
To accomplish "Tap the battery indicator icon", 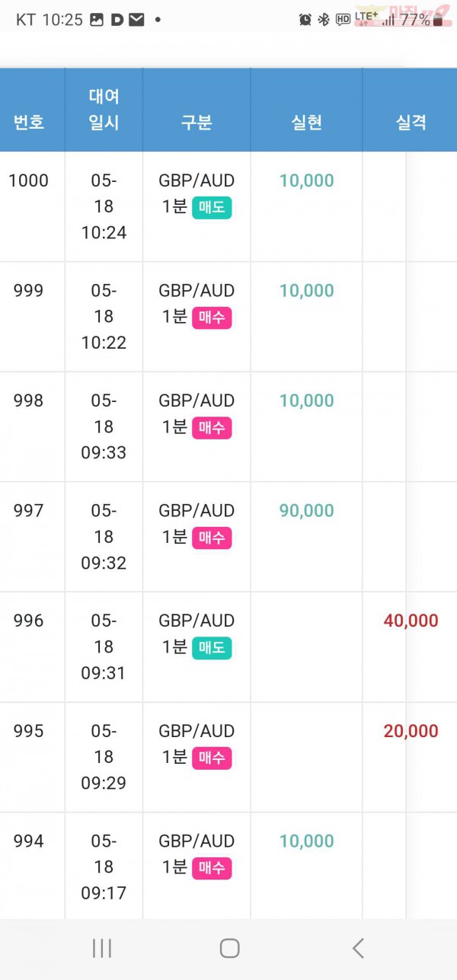I will coord(437,20).
